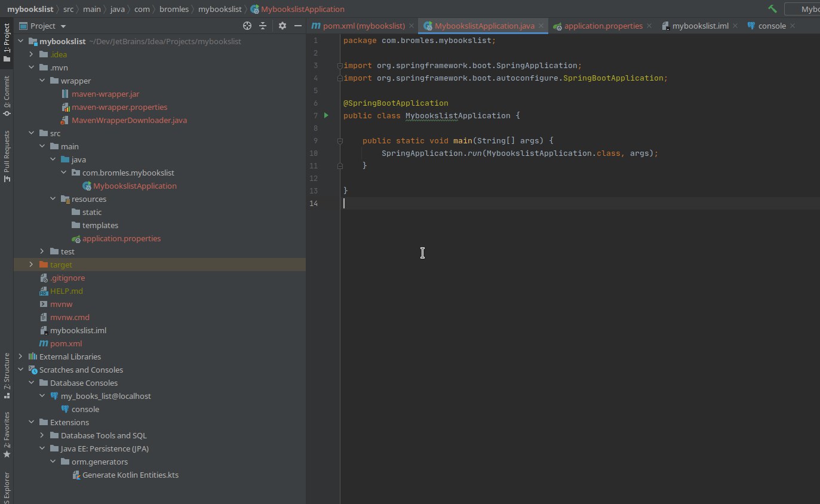Open the 2: Favorites side tool window
Viewport: 820px width, 504px height.
pos(7,435)
